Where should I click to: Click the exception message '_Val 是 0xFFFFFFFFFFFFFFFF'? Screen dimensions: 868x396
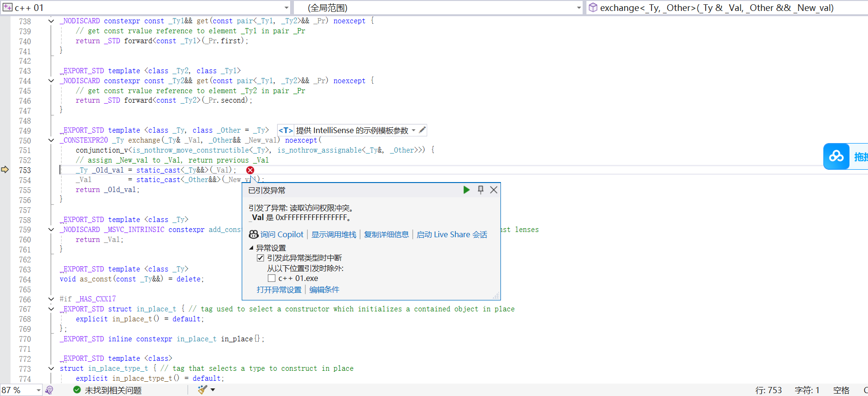point(300,217)
